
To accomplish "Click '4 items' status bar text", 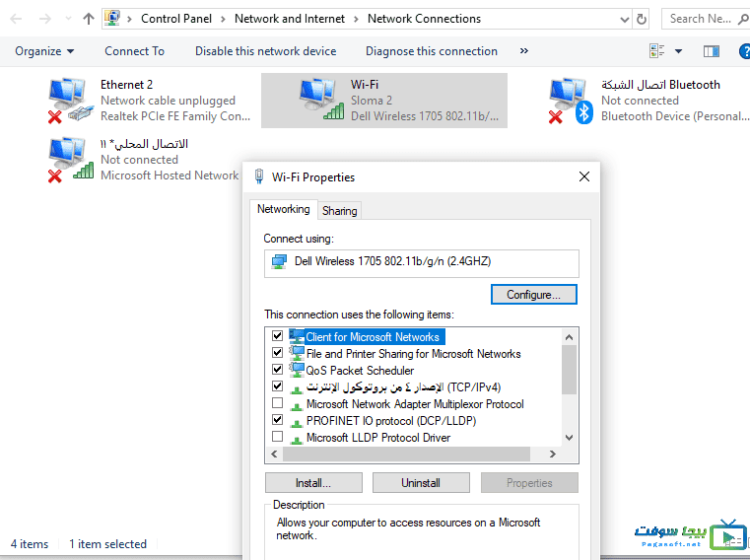I will click(30, 544).
